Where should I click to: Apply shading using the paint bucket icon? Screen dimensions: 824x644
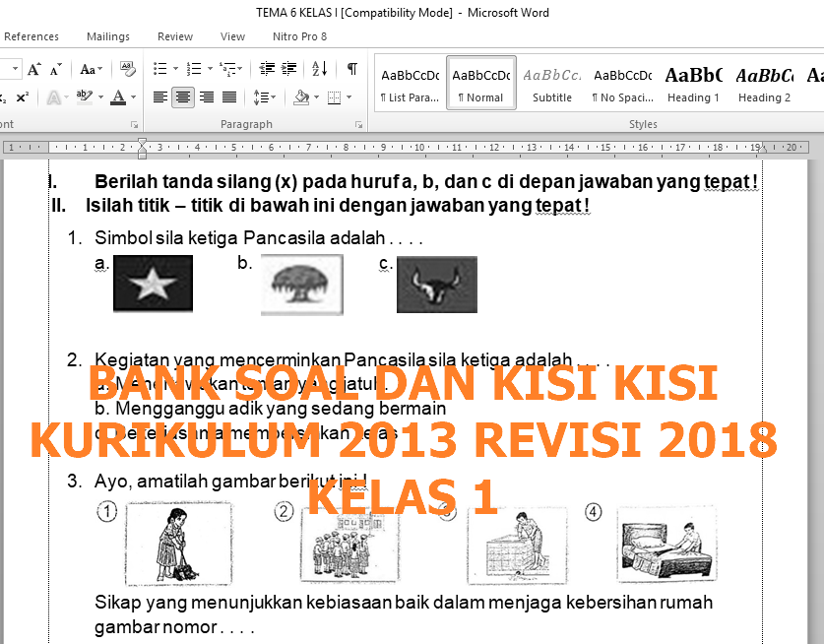[299, 95]
